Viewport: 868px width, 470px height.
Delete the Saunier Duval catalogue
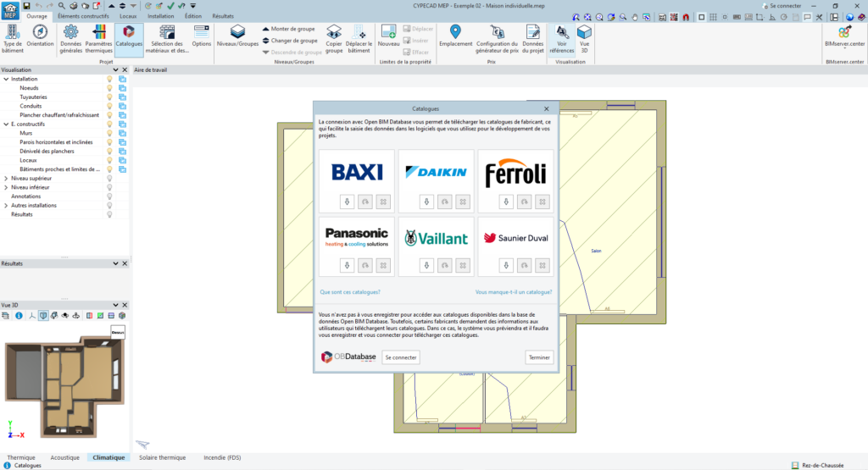pos(542,265)
